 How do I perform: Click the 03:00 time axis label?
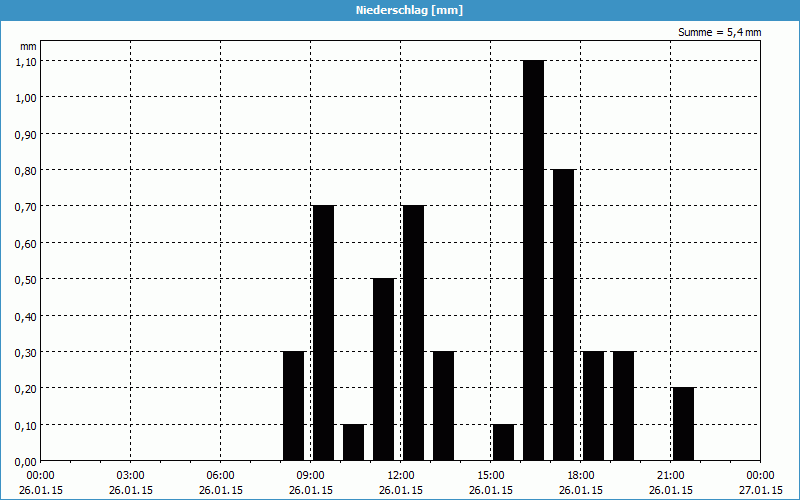[131, 475]
